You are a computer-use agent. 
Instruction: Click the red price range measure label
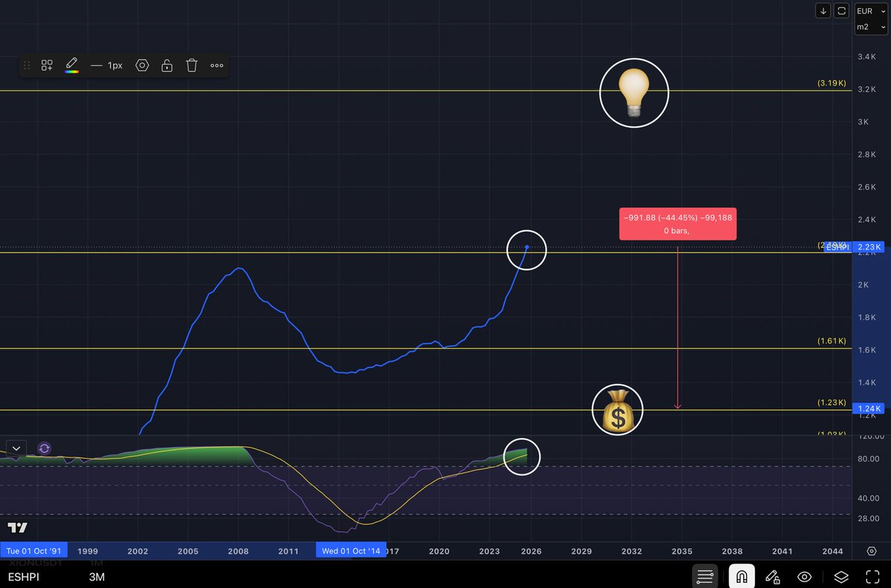[x=678, y=223]
